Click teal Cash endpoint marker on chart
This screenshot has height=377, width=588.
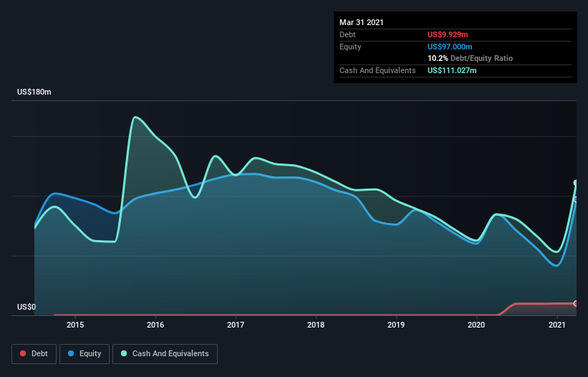point(576,183)
